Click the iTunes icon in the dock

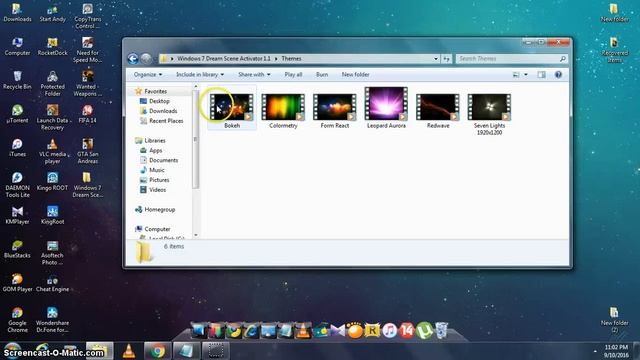click(x=389, y=331)
